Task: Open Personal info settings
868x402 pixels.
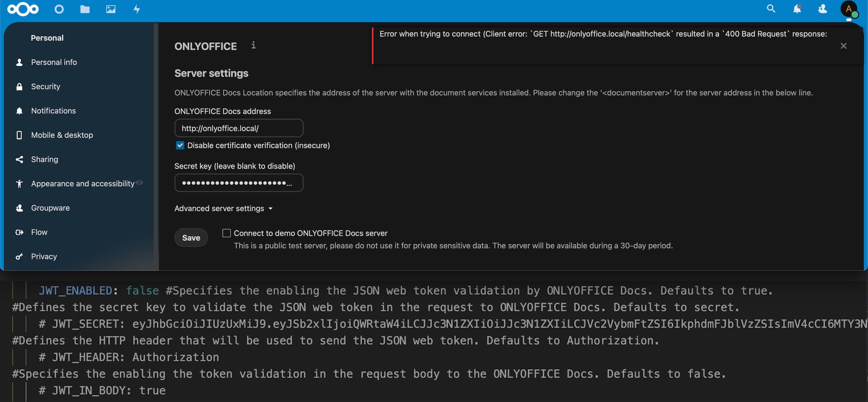Action: point(54,62)
